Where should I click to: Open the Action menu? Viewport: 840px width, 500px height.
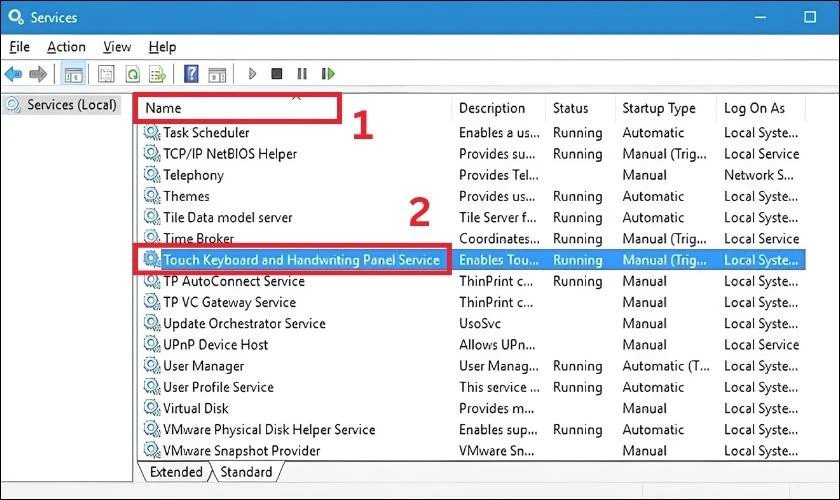[66, 47]
